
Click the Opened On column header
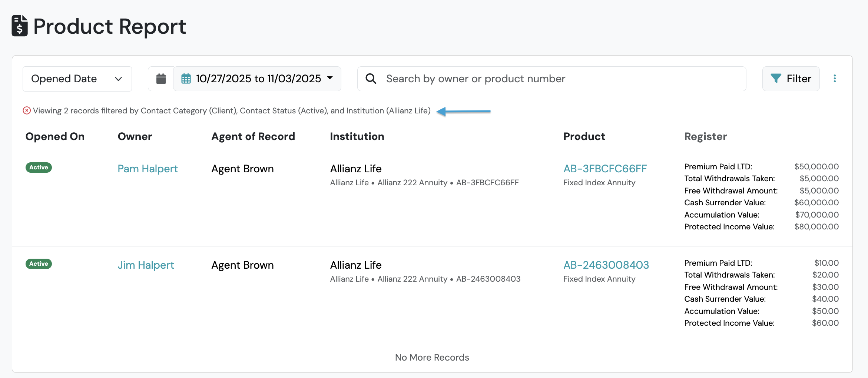coord(55,136)
